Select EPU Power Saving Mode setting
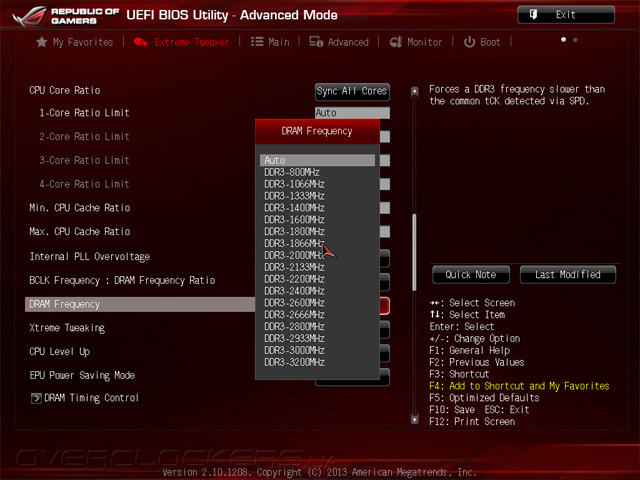Image resolution: width=640 pixels, height=480 pixels. 82,375
